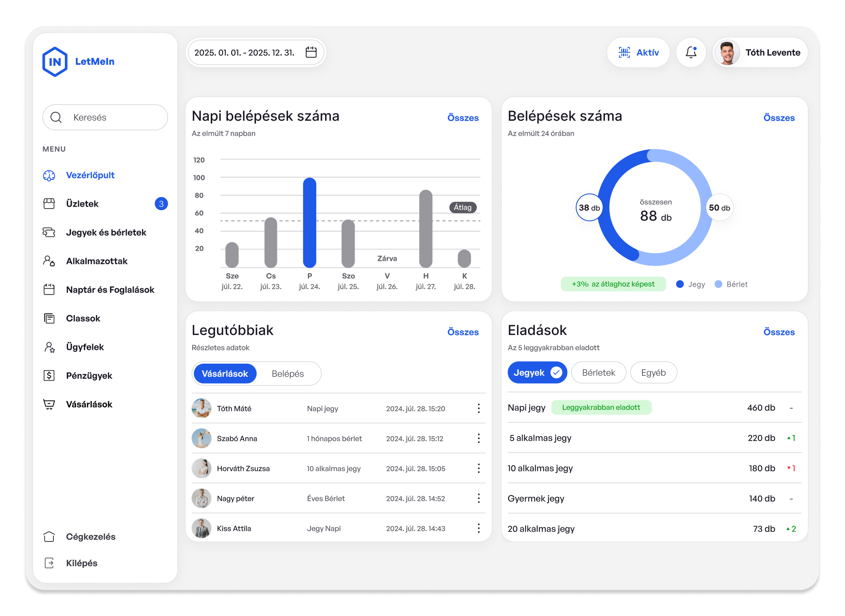Open Üzletek store icon in sidebar
Image resolution: width=845 pixels, height=616 pixels.
coord(49,204)
